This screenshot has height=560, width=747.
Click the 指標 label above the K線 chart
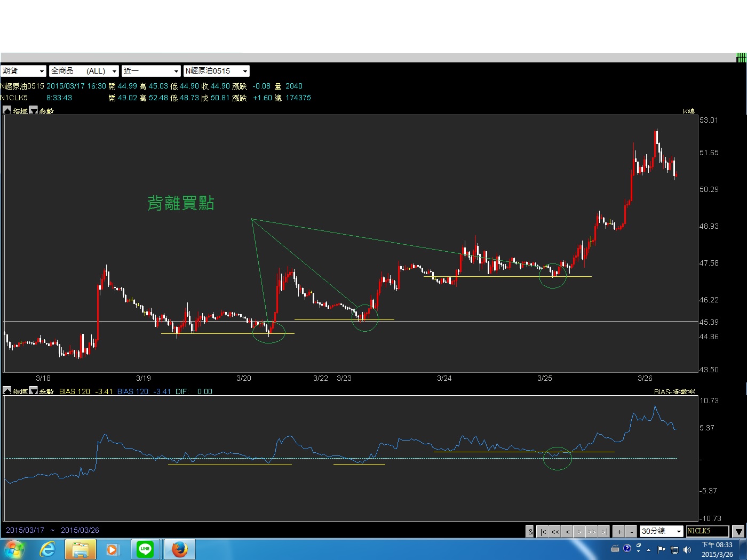click(20, 110)
